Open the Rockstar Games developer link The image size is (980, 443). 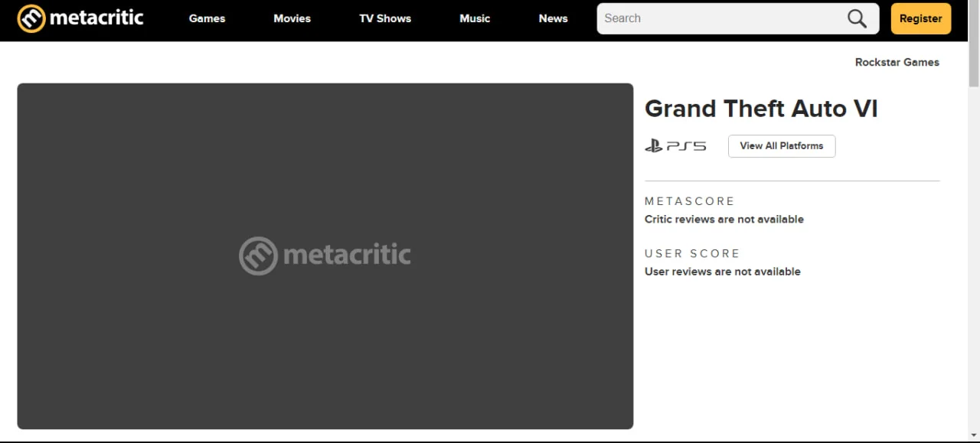(897, 62)
